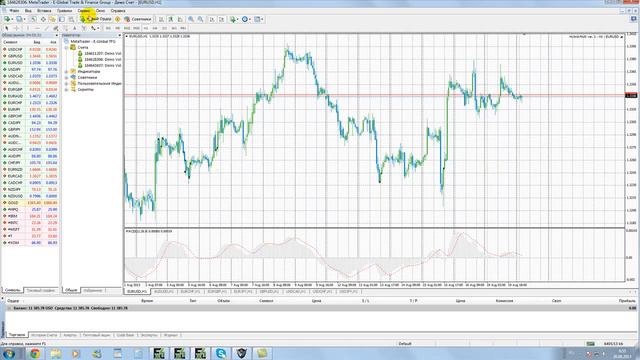Expand the Советники tree node in Navigator
The width and height of the screenshot is (640, 360).
pos(67,77)
